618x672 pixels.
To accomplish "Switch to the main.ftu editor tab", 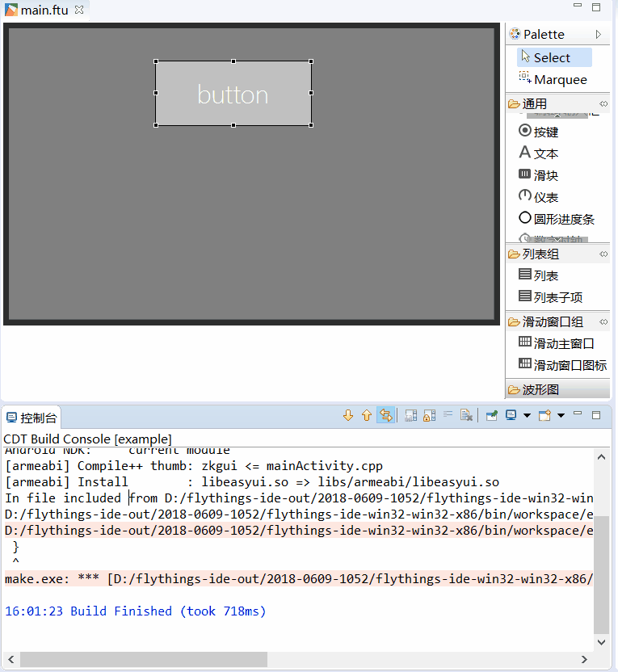I will pos(44,10).
